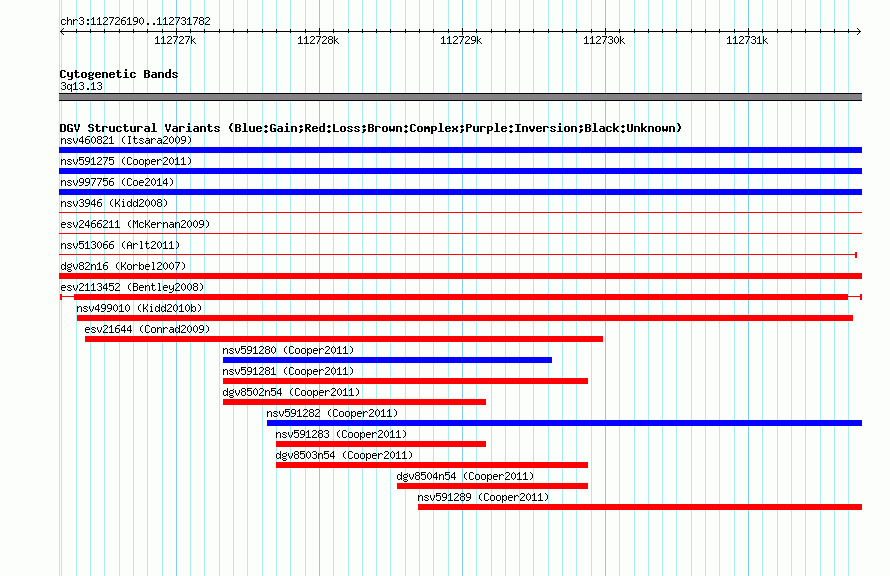The height and width of the screenshot is (576, 890).
Task: Click the nsv591289 (Cooper2011) red bar
Action: 640,507
